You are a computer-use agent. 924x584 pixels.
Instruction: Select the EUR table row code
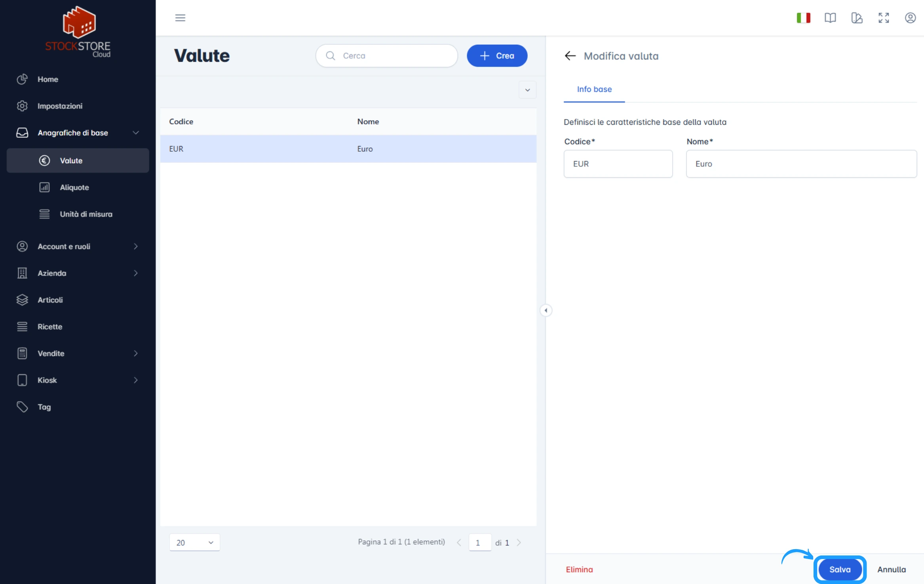pos(176,149)
